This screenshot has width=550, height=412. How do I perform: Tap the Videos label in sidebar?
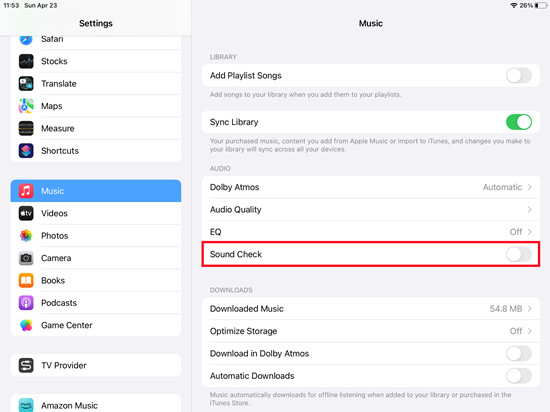coord(54,213)
